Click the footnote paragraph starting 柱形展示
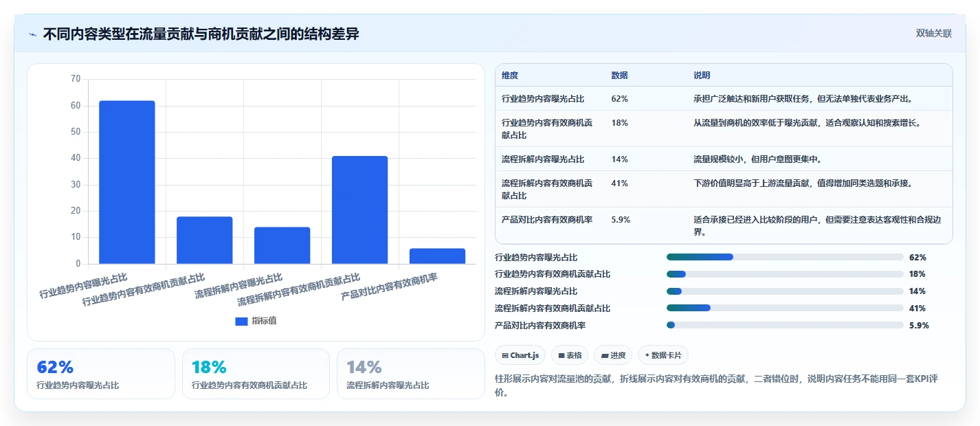Screen dimensions: 980x426 [x=717, y=386]
